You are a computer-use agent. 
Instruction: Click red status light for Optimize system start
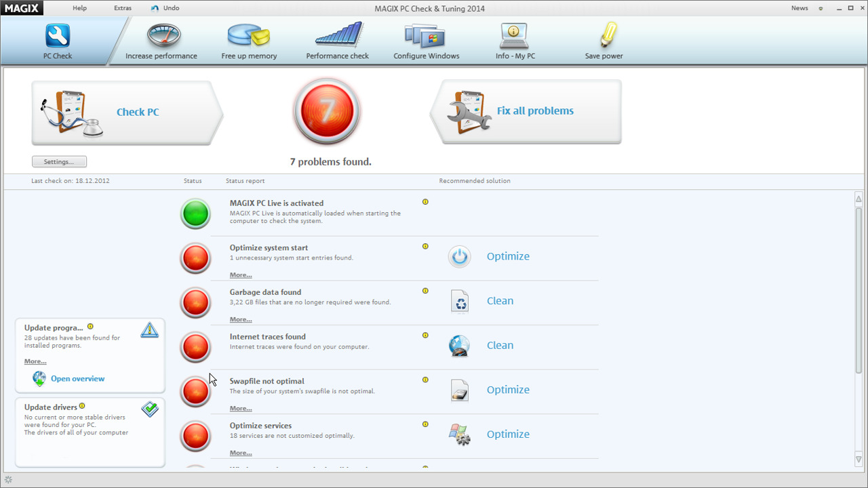click(x=195, y=258)
